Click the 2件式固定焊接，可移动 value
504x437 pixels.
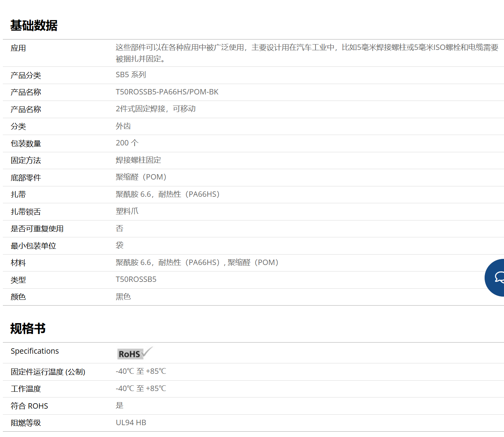pyautogui.click(x=155, y=109)
